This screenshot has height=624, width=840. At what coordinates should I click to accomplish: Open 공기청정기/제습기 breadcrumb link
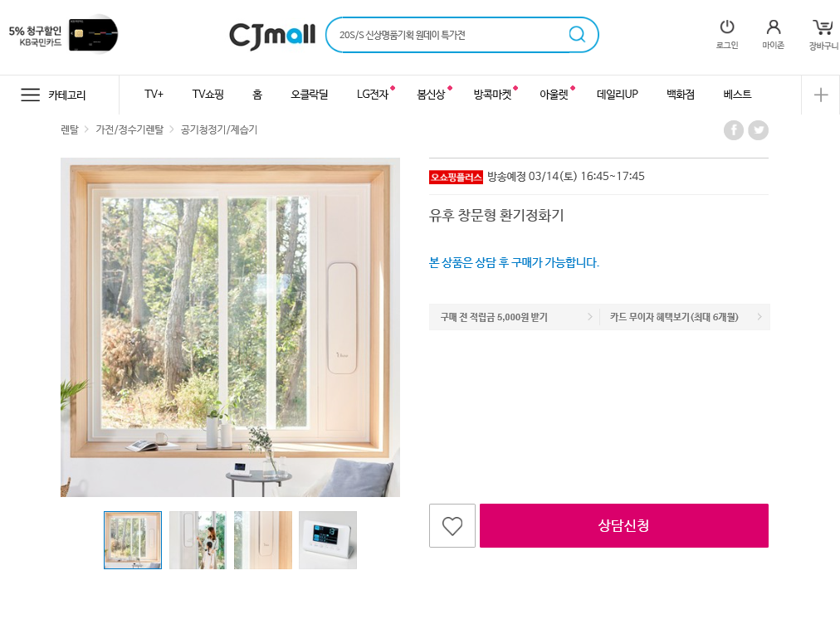tap(219, 129)
